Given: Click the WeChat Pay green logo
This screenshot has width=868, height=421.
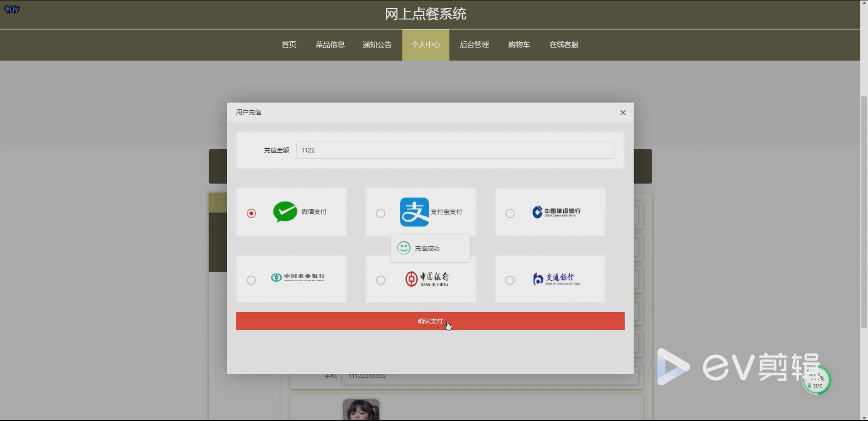Looking at the screenshot, I should coord(285,211).
